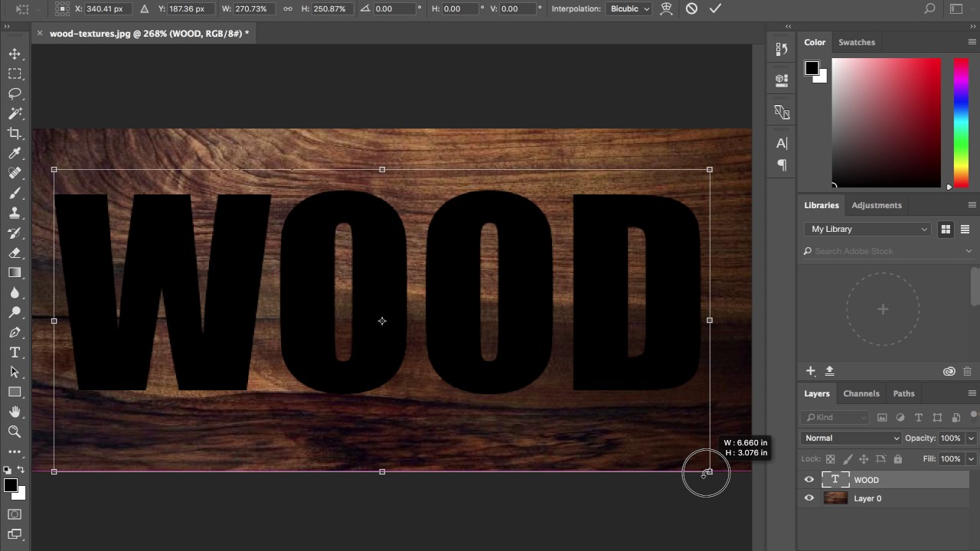Commit the transform with the checkmark
980x551 pixels.
coord(715,8)
